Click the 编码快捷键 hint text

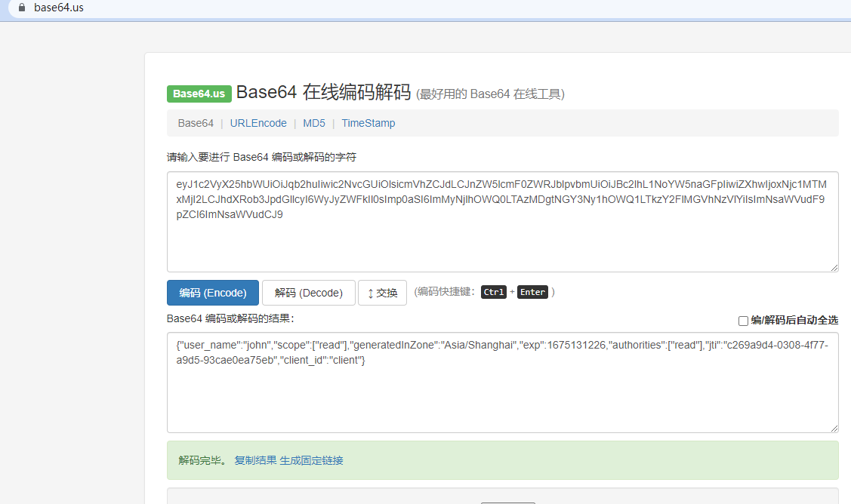(x=445, y=292)
